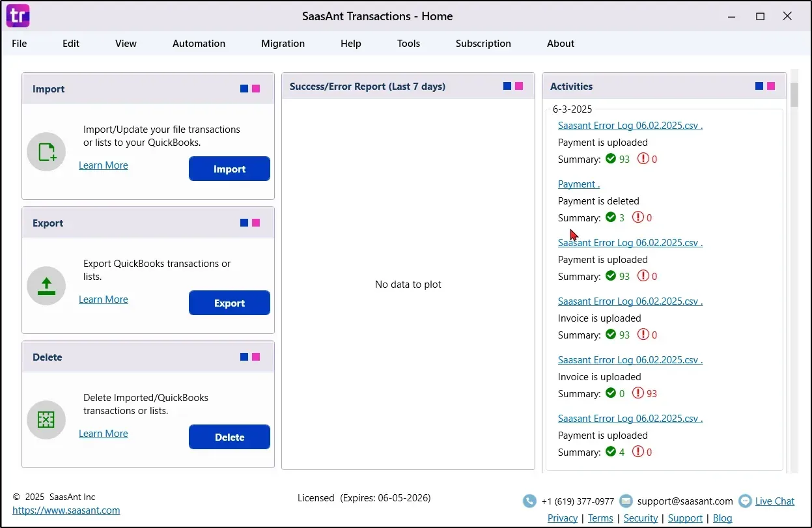Viewport: 812px width, 528px height.
Task: Click the green Export upload arrow icon
Action: [46, 286]
